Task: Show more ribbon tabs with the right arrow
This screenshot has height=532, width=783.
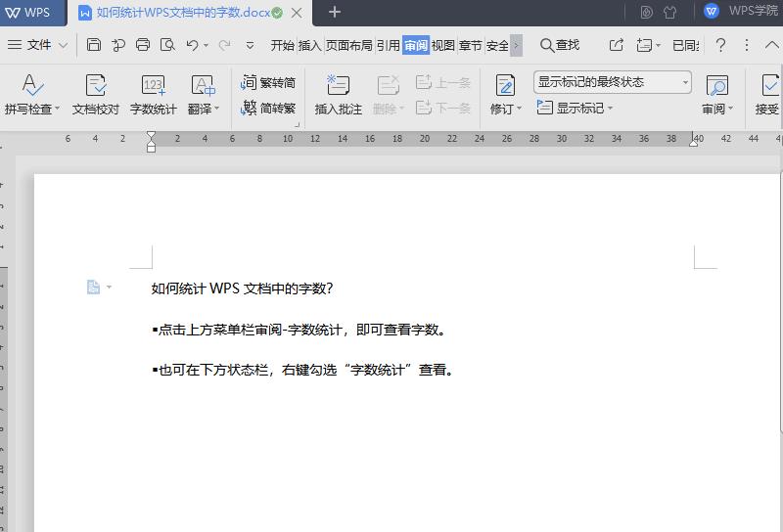Action: (x=517, y=45)
